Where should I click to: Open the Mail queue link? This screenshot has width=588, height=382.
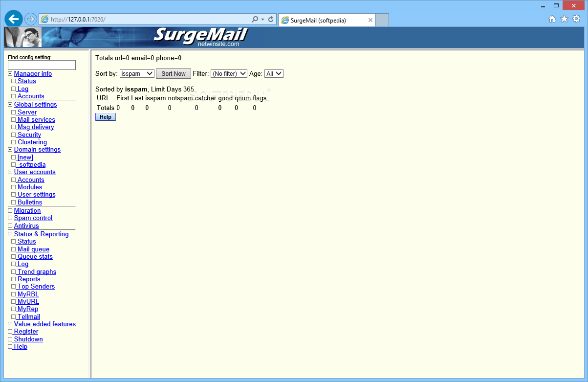pos(33,249)
